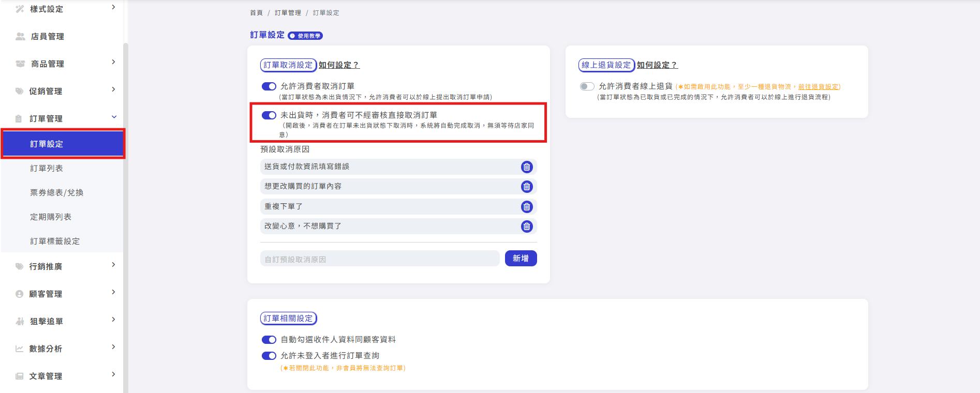Expand 數據分析 menu chevron
This screenshot has width=980, height=393.
[113, 347]
